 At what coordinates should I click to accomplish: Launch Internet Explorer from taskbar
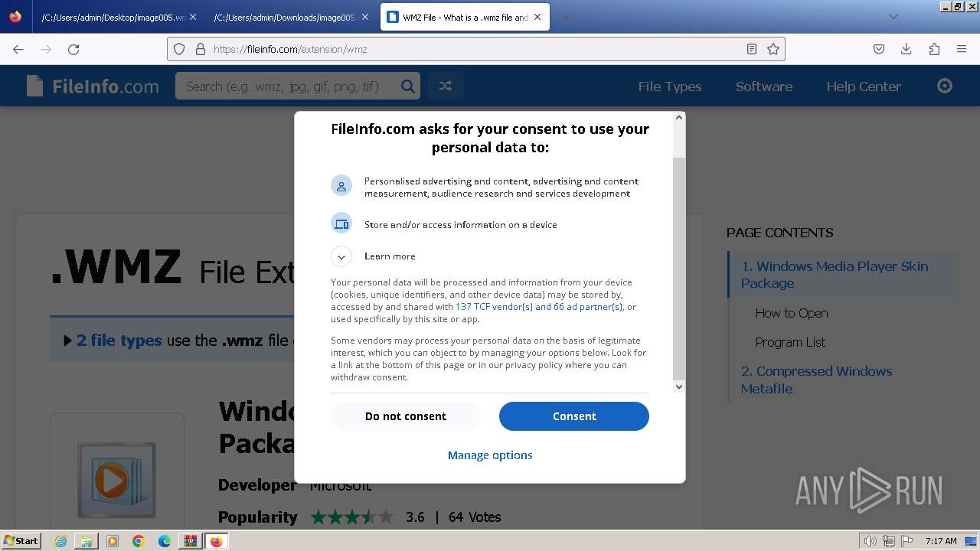click(60, 541)
